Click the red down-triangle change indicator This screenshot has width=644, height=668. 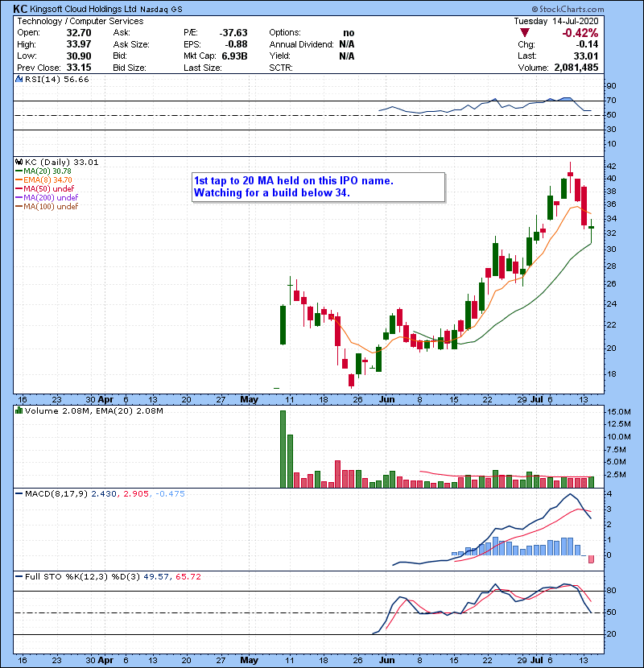[525, 33]
